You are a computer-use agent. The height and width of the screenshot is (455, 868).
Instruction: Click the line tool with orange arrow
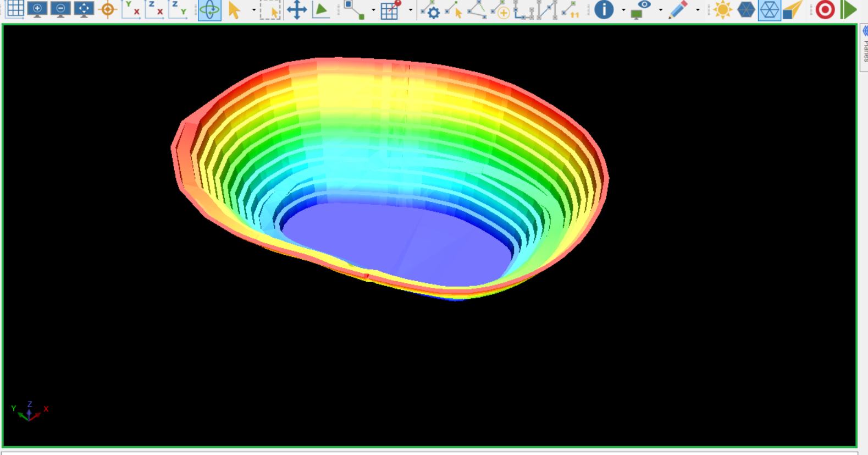570,10
